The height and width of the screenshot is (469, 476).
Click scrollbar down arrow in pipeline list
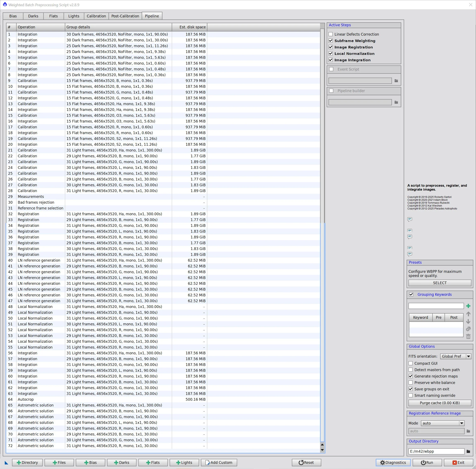(x=322, y=450)
